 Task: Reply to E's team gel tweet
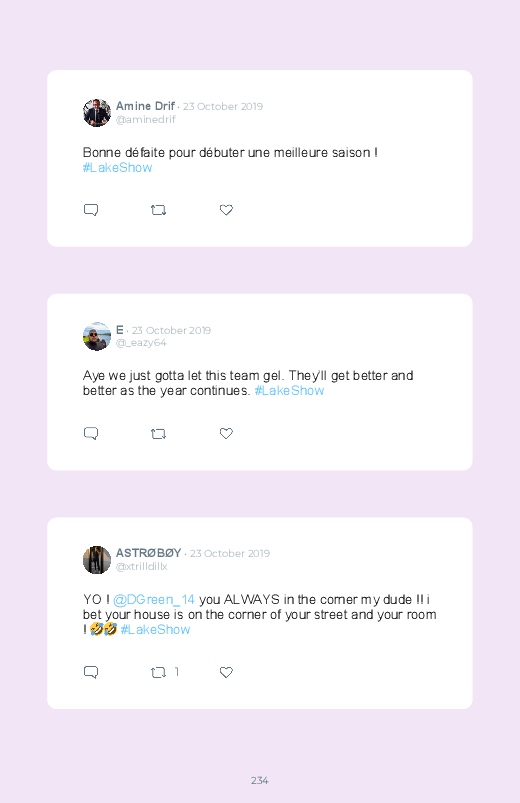point(91,434)
